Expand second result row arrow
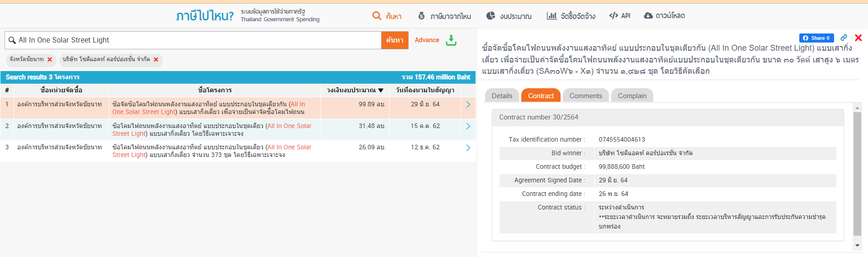The height and width of the screenshot is (257, 868). (468, 126)
